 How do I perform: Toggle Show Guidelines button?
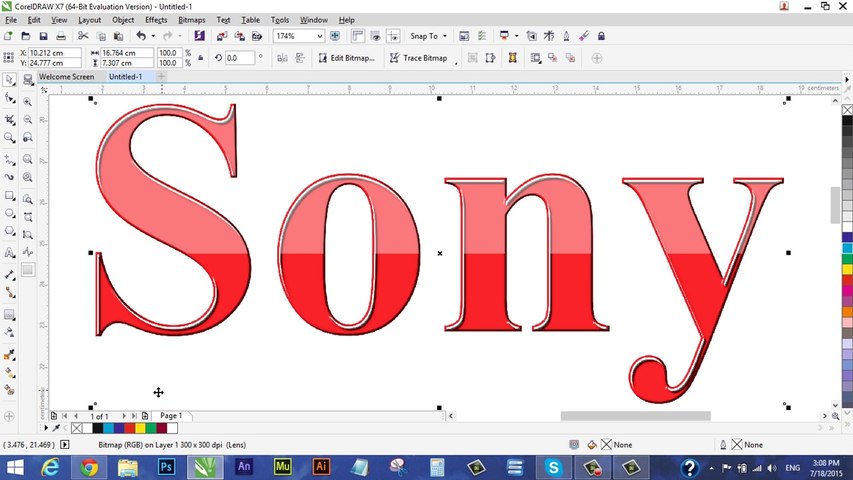coord(393,36)
